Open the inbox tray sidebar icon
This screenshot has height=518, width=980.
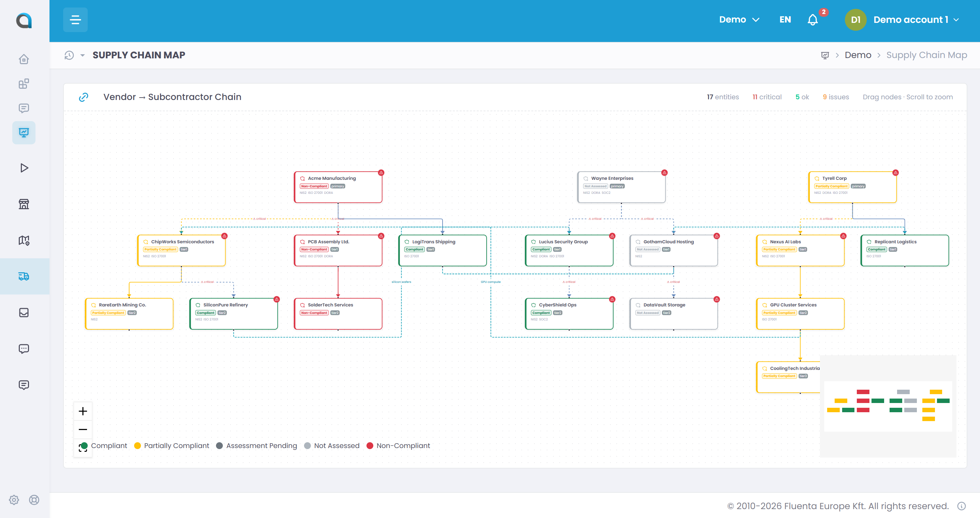coord(24,313)
